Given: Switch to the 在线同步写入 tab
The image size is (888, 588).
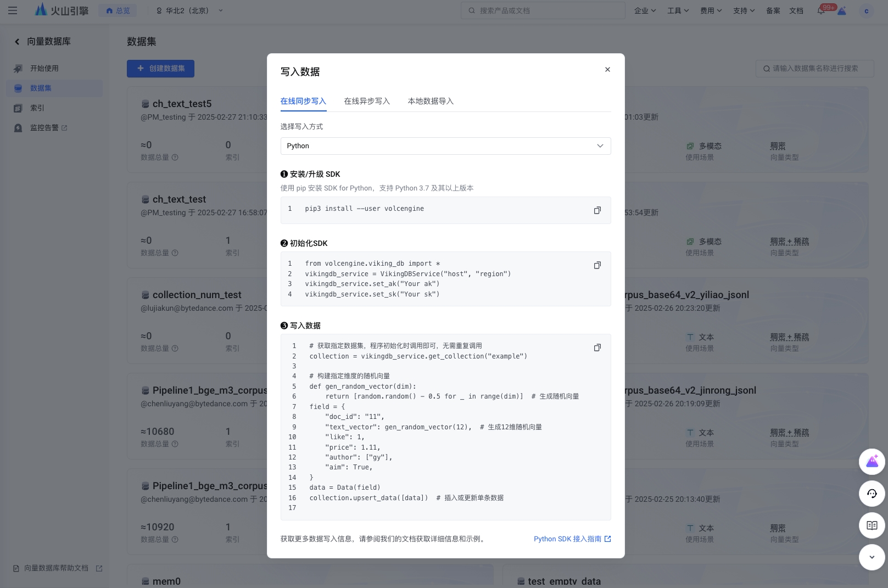Looking at the screenshot, I should point(304,102).
